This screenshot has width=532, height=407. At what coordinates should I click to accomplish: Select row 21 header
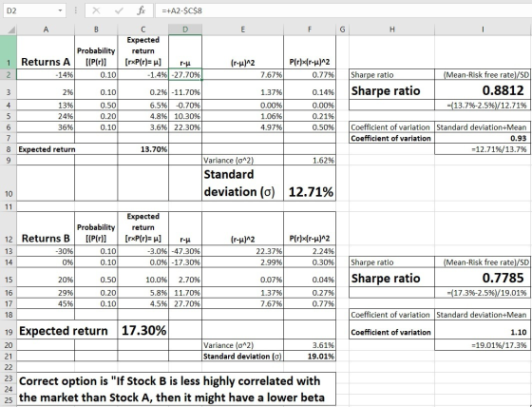(9, 356)
